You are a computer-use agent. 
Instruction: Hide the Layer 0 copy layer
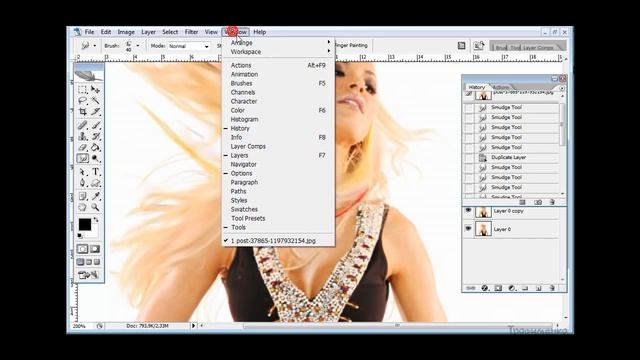click(468, 211)
